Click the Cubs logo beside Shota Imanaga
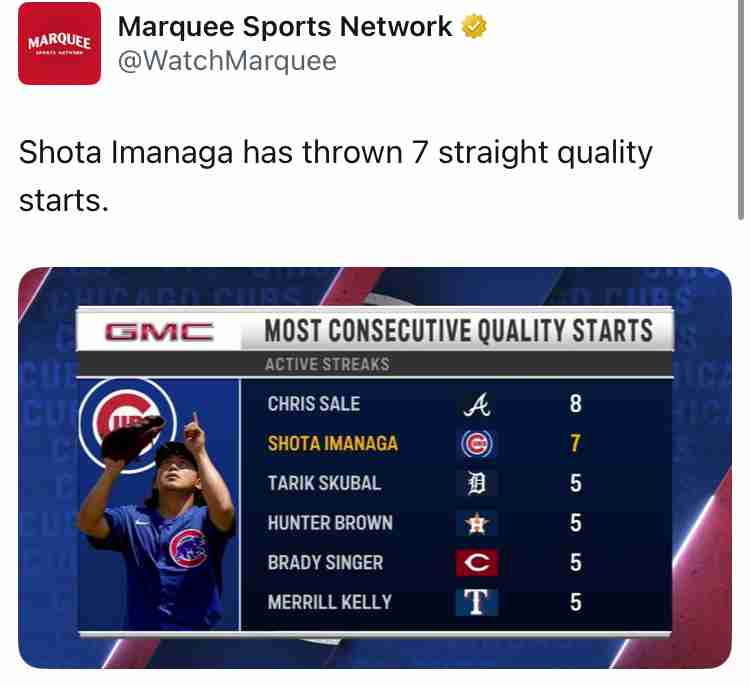 [x=477, y=444]
